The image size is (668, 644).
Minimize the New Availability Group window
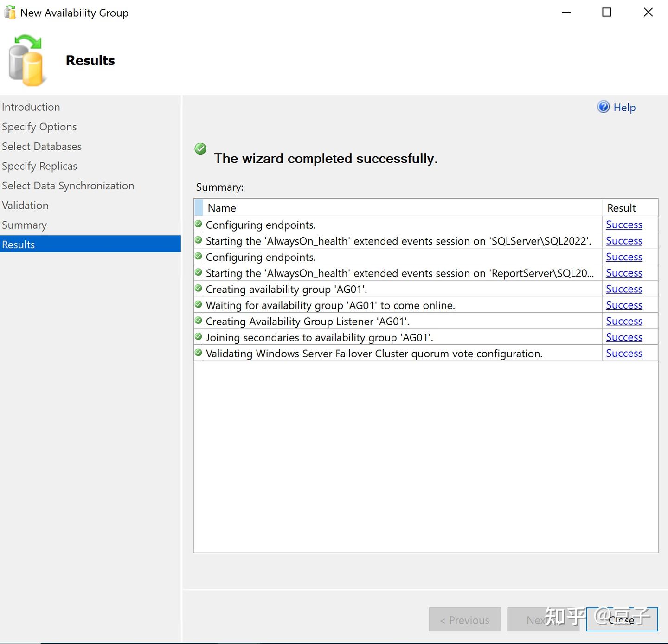coord(566,13)
